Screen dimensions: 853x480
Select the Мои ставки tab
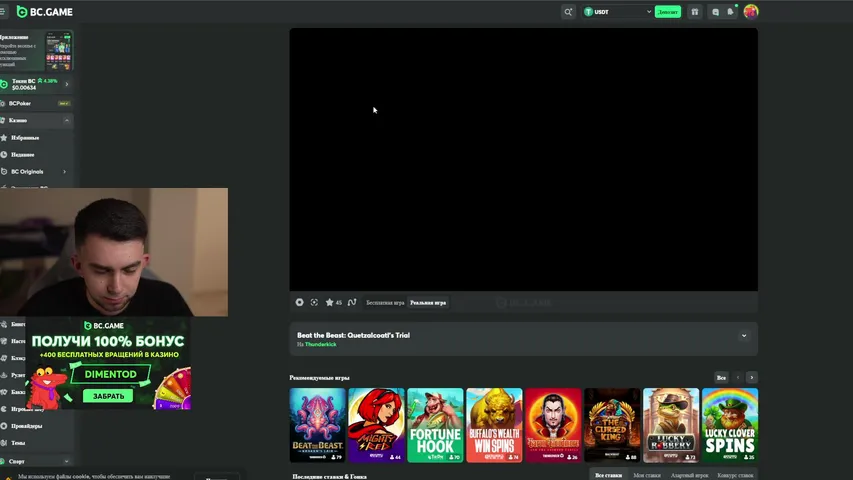(x=646, y=475)
